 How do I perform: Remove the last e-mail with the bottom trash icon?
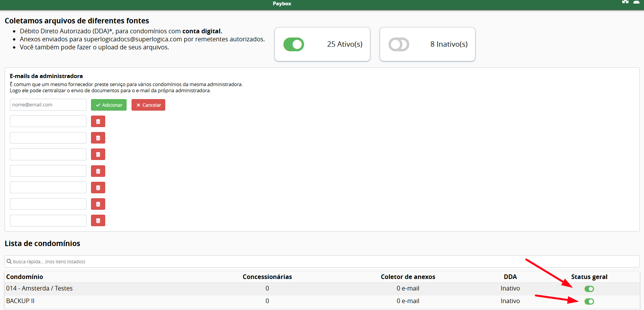coord(98,220)
